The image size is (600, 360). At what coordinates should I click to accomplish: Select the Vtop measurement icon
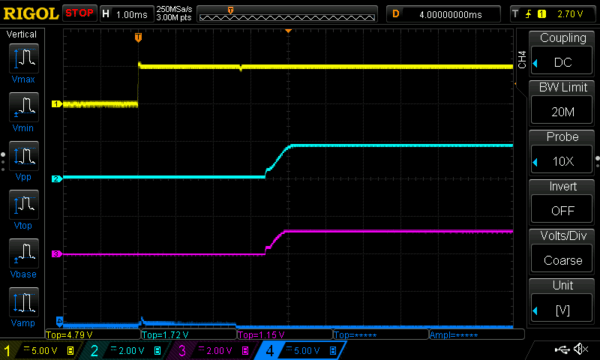tap(23, 204)
